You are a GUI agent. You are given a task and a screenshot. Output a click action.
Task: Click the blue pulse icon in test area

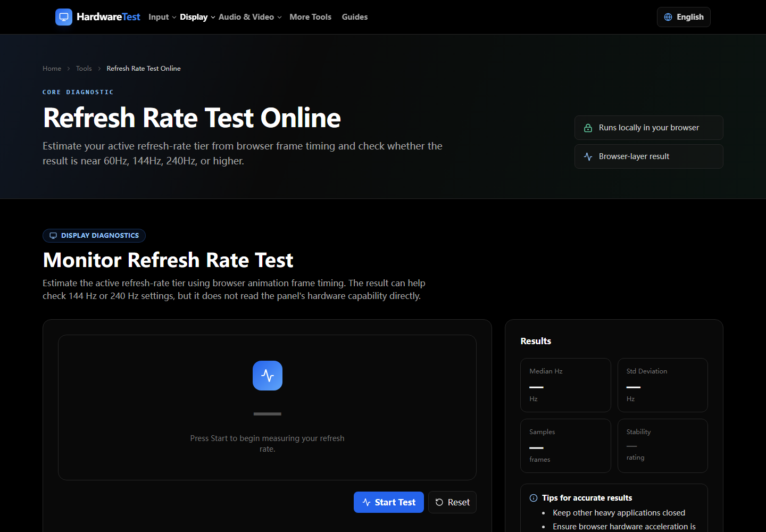[x=268, y=376]
